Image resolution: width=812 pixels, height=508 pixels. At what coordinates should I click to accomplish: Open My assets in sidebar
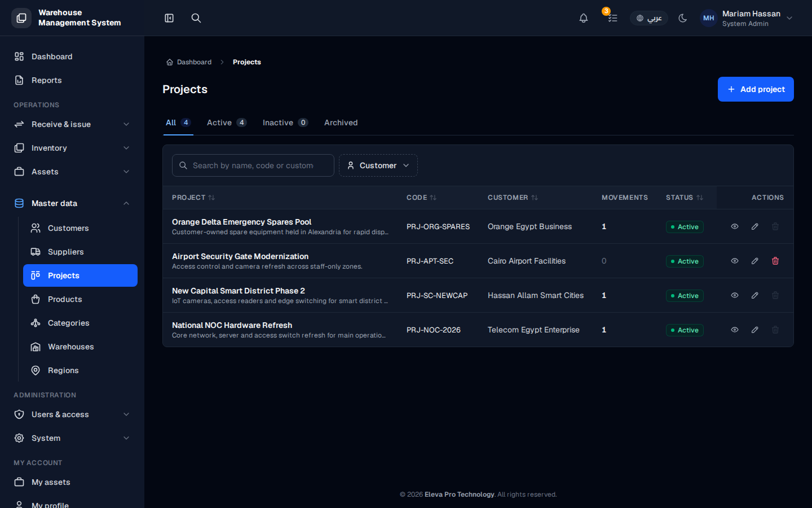pyautogui.click(x=72, y=482)
